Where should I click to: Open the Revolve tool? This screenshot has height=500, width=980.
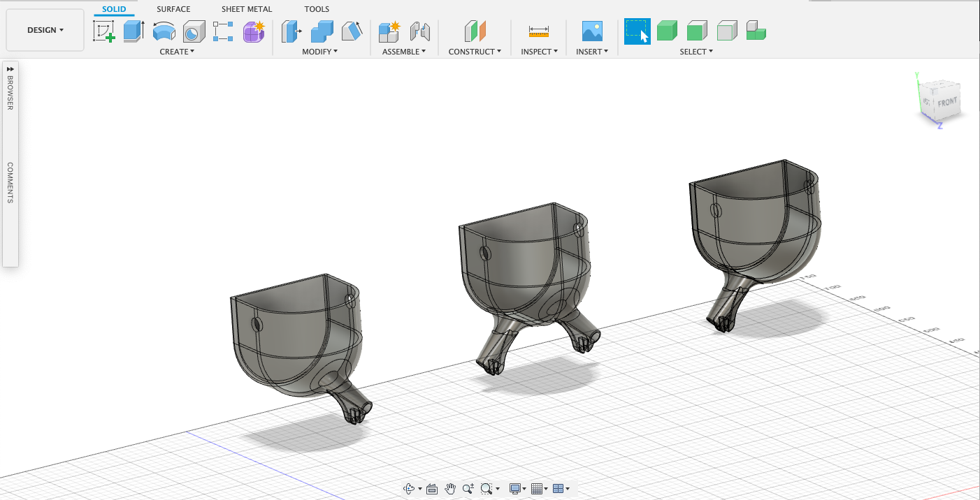tap(164, 31)
